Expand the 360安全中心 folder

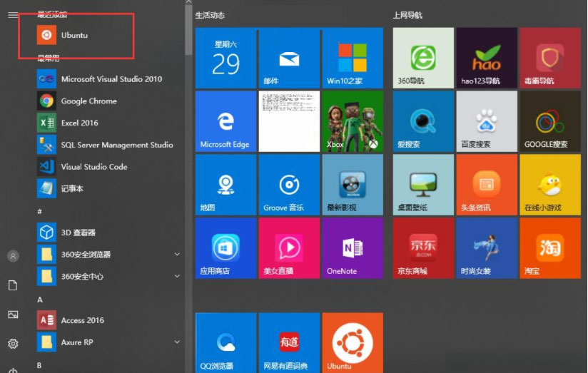coord(177,276)
